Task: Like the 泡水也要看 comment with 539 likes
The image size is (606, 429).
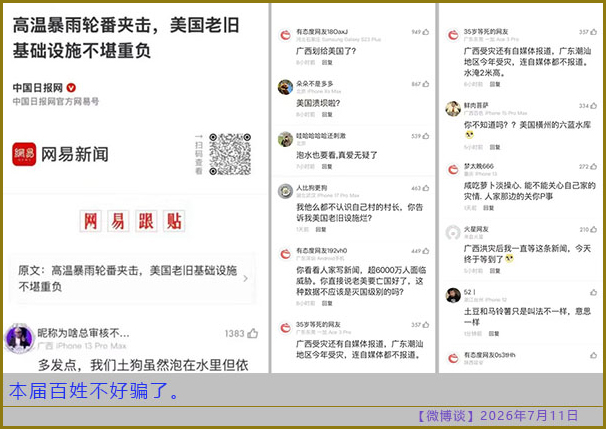Action: (x=426, y=136)
